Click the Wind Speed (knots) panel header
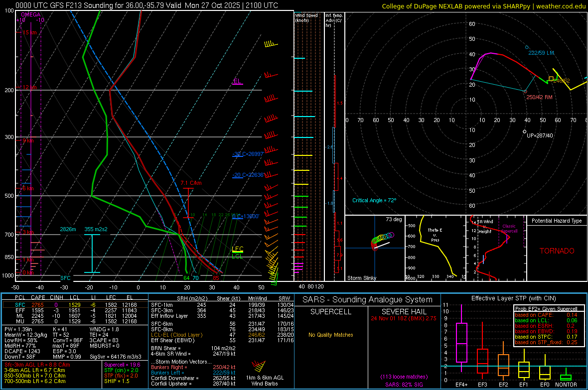This screenshot has height=390, width=588. pyautogui.click(x=306, y=17)
